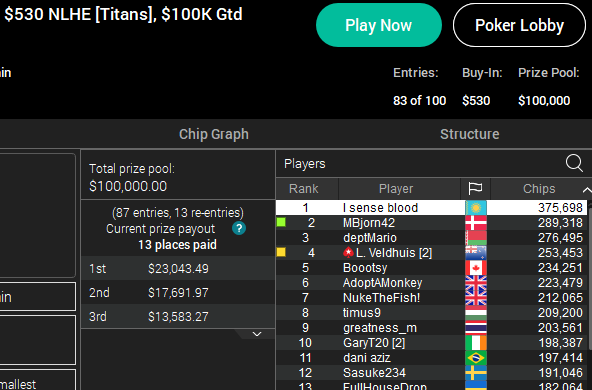
Task: Sort players by the Chips column arrow
Action: coord(586,190)
